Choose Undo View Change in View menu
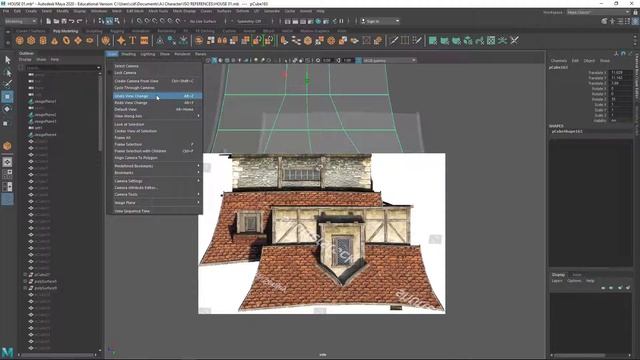The height and width of the screenshot is (360, 640). pyautogui.click(x=157, y=96)
